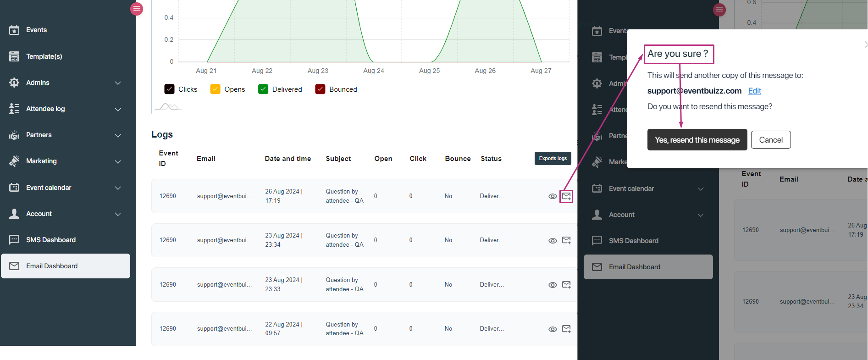Click support@eventbuizz.com in the dialog
This screenshot has height=360, width=868.
coord(694,91)
